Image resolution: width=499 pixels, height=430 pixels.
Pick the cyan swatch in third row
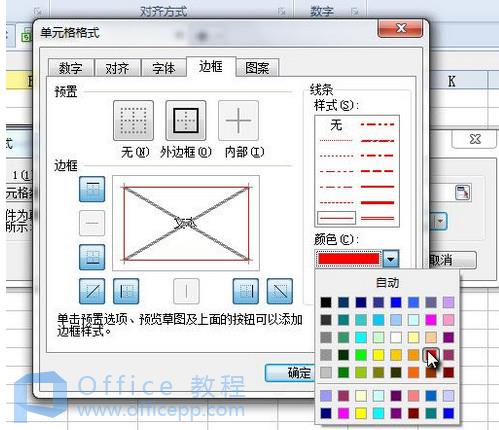click(x=361, y=337)
